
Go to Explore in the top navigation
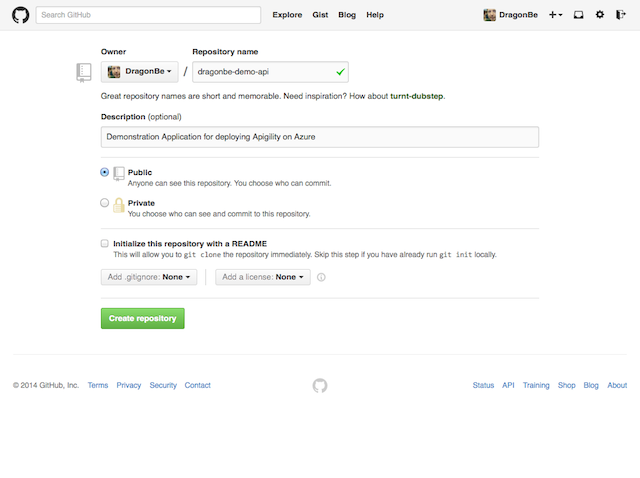click(x=287, y=15)
